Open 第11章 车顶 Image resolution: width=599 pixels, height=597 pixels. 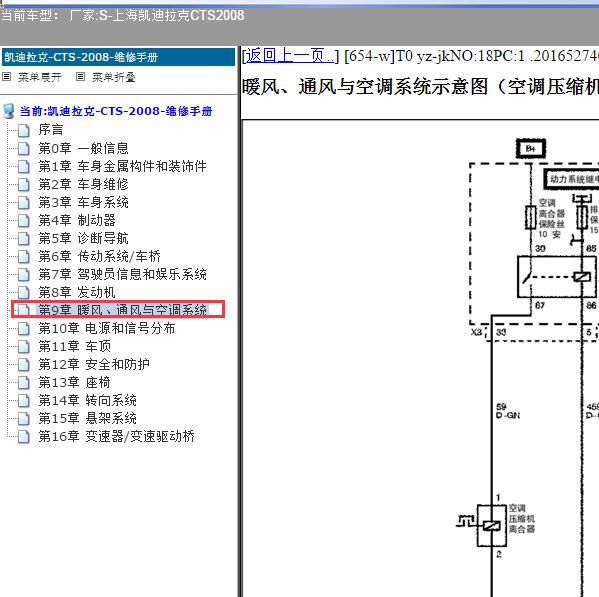click(74, 346)
